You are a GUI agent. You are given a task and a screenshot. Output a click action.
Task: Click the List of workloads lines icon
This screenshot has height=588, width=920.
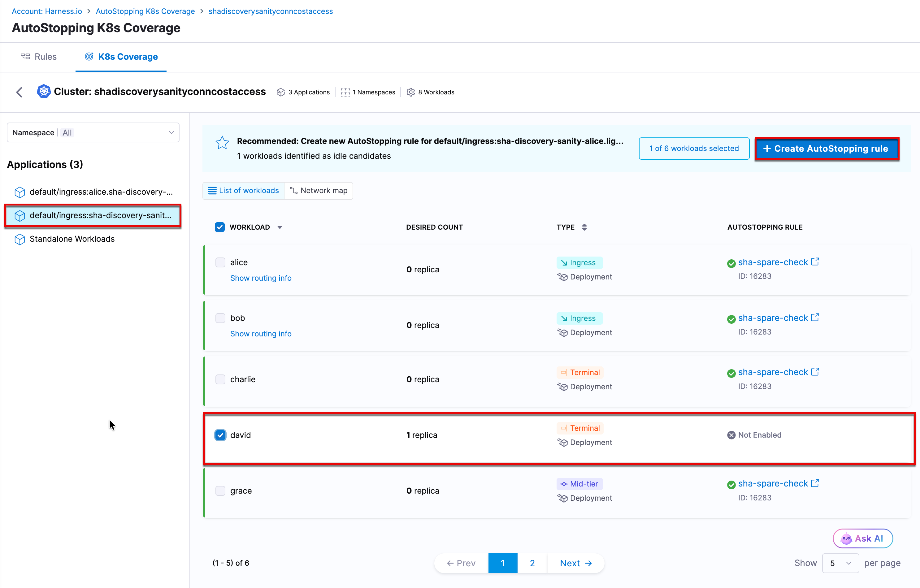pos(212,190)
